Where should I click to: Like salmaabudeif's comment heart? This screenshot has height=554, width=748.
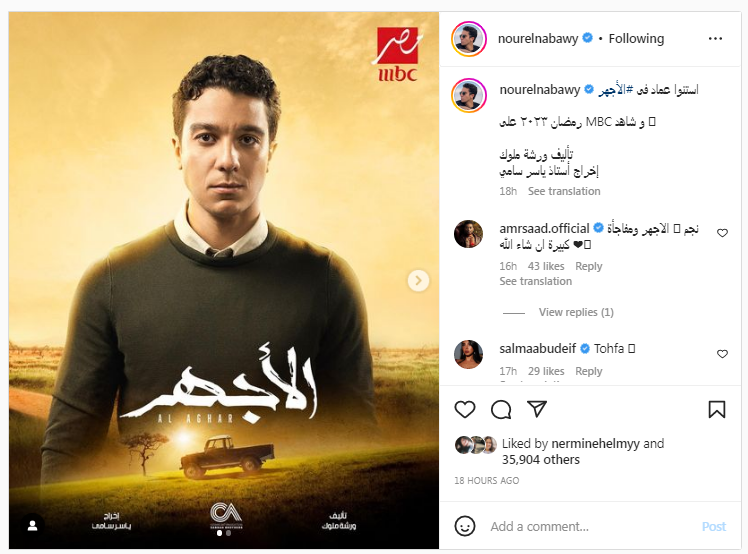pos(722,354)
